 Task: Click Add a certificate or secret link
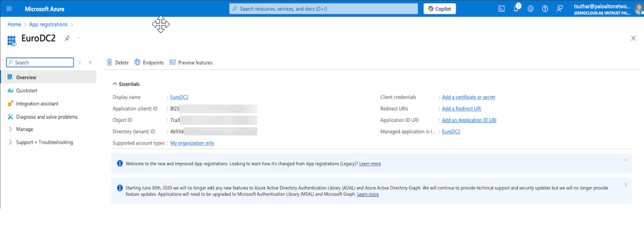click(468, 97)
